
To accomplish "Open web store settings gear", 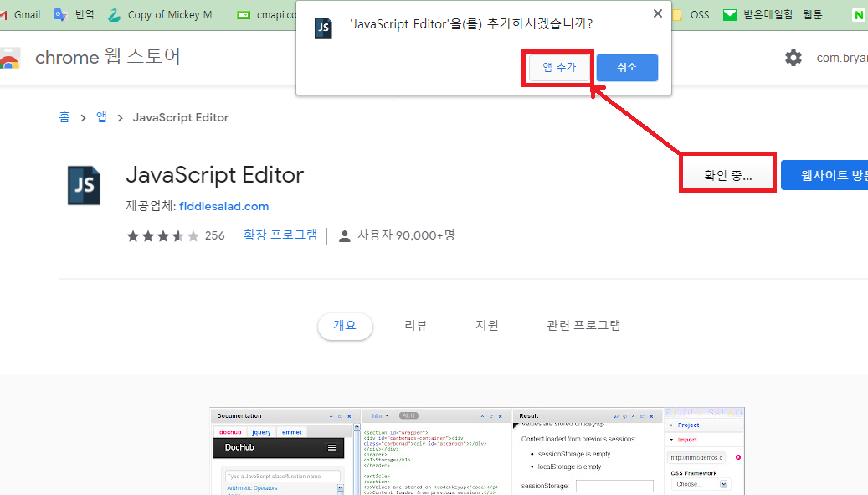I will coord(794,58).
